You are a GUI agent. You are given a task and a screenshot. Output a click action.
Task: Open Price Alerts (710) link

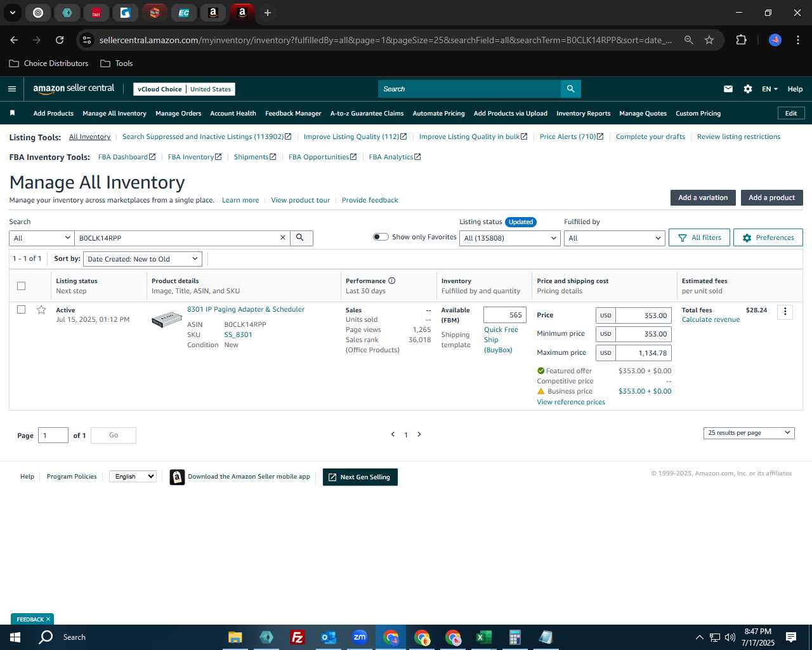[572, 136]
